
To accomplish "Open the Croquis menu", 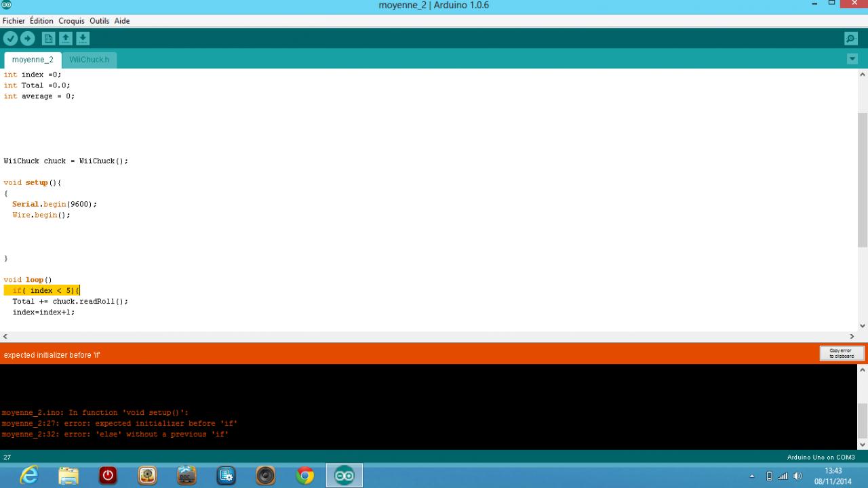I will tap(71, 21).
